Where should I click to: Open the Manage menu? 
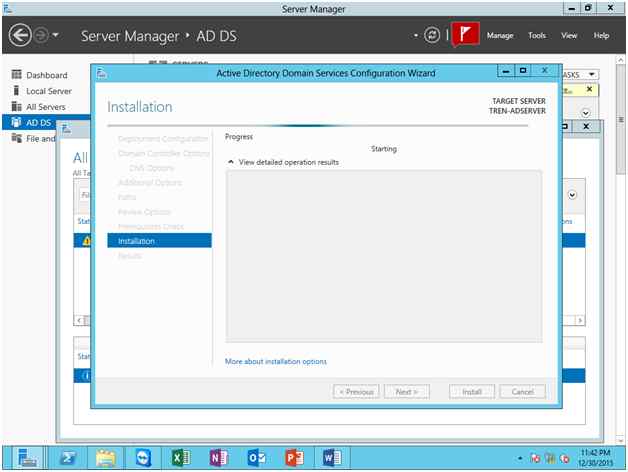(500, 36)
